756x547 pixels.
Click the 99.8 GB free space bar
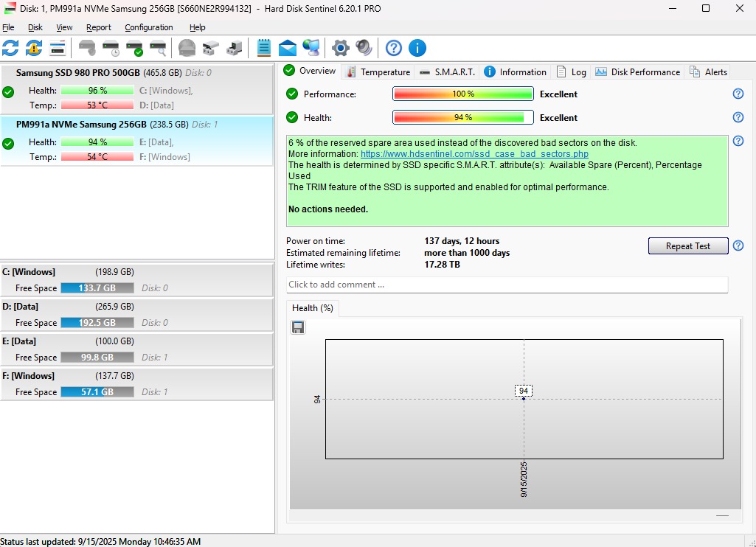pos(97,357)
